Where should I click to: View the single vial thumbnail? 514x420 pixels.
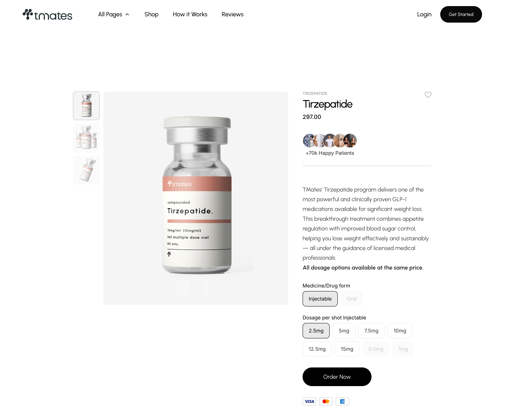[86, 106]
